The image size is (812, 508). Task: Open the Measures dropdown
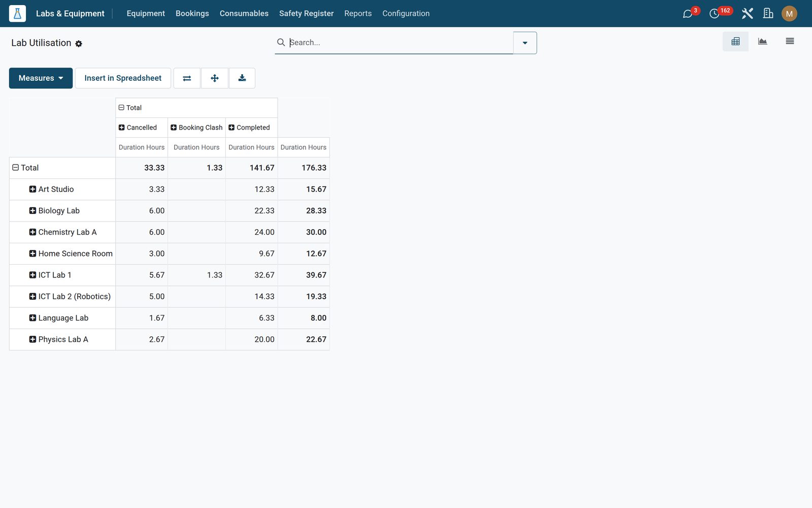coord(41,78)
